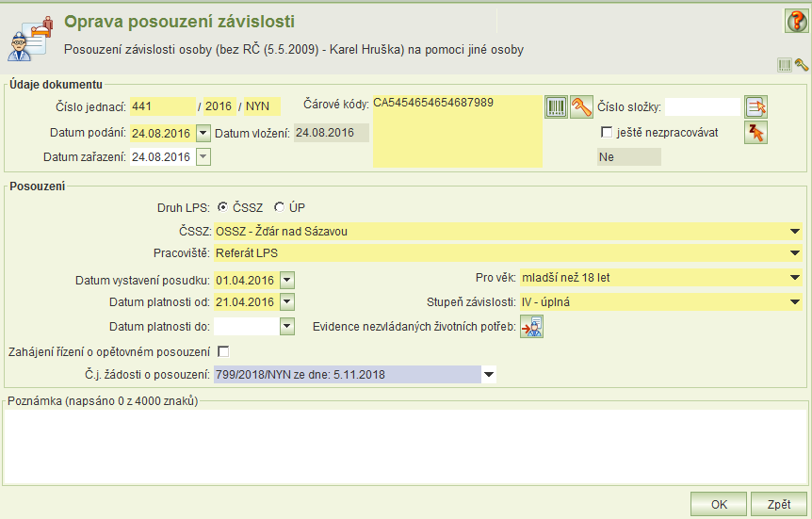The image size is (812, 519).
Task: Open Datum platnosti do date picker
Action: tap(287, 326)
